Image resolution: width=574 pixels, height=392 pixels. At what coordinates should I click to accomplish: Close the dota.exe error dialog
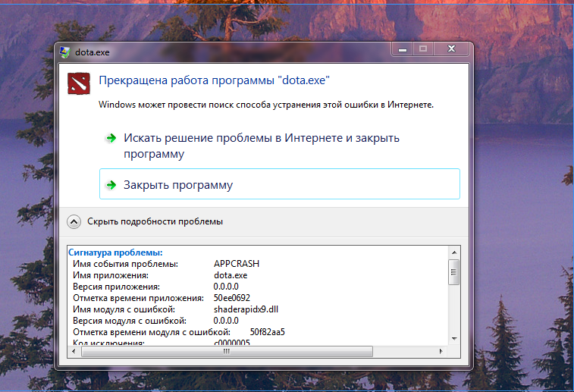tap(451, 49)
